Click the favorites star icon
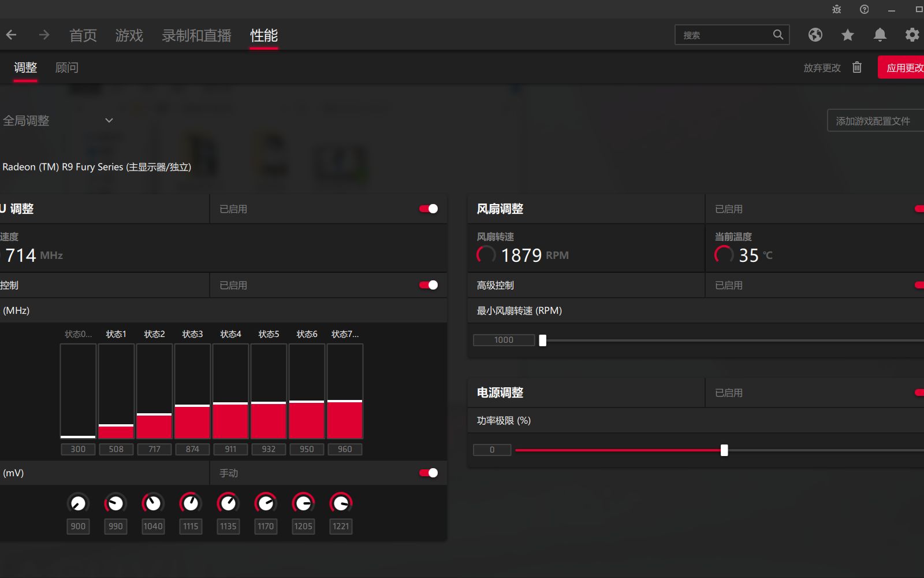 [x=847, y=35]
